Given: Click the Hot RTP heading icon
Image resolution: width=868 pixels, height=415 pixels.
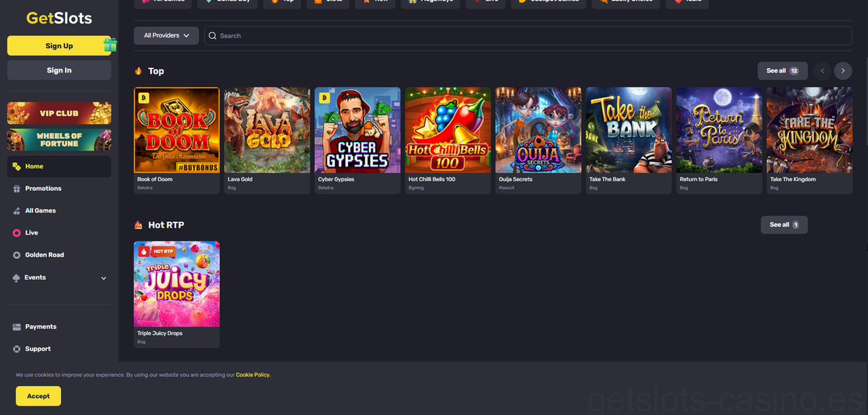Looking at the screenshot, I should pos(138,224).
